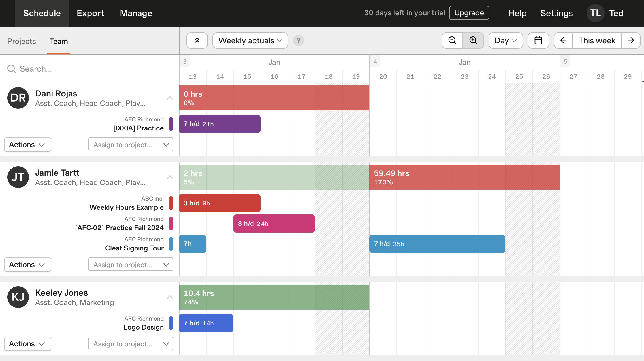Open Weekly actuals dropdown

click(x=250, y=40)
